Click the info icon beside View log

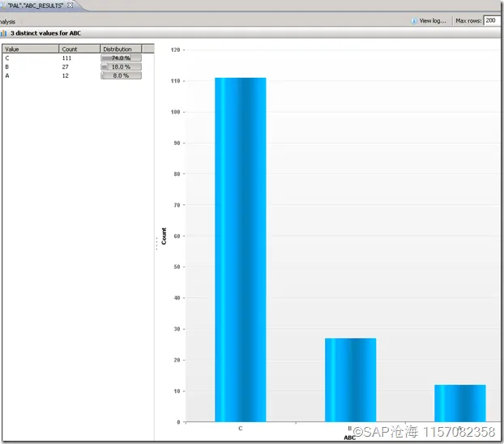click(x=414, y=21)
